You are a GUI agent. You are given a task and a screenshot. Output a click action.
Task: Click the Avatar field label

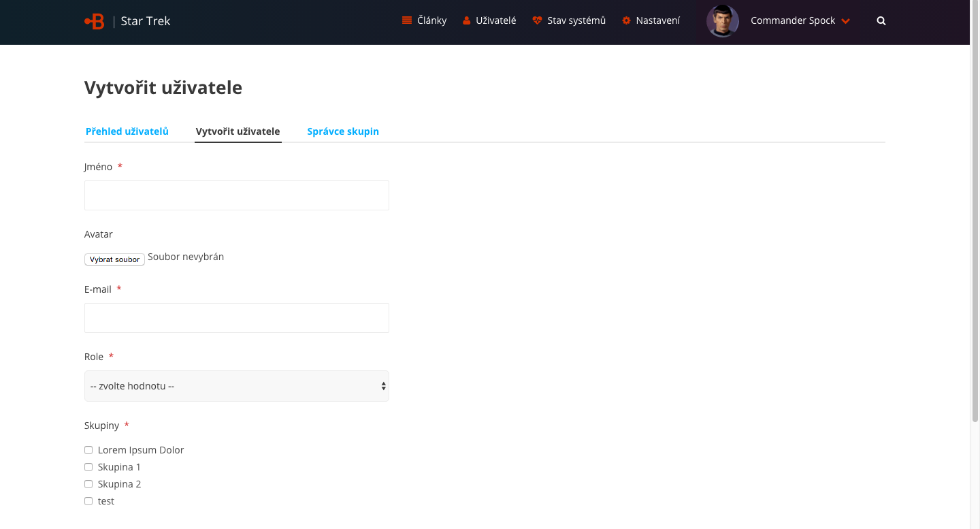(99, 234)
